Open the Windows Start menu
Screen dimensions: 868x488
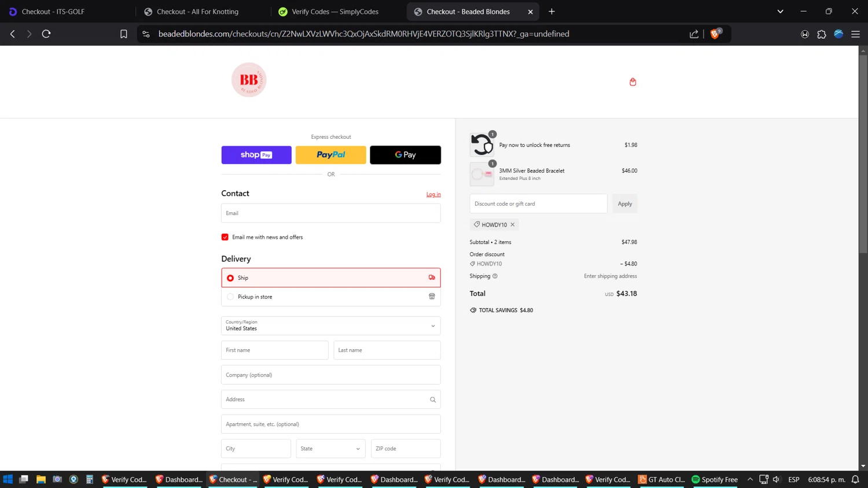coord(8,479)
